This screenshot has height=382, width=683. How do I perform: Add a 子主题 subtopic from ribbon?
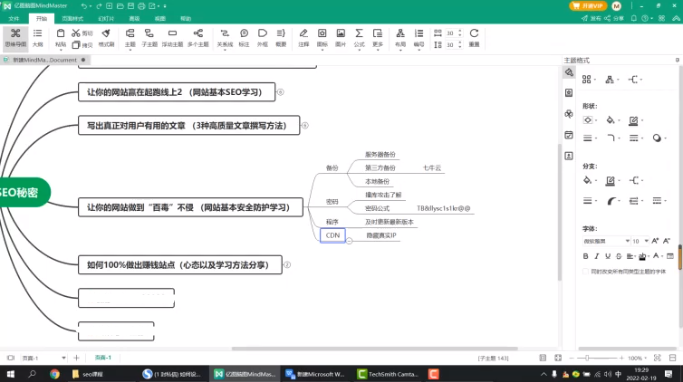coord(149,38)
